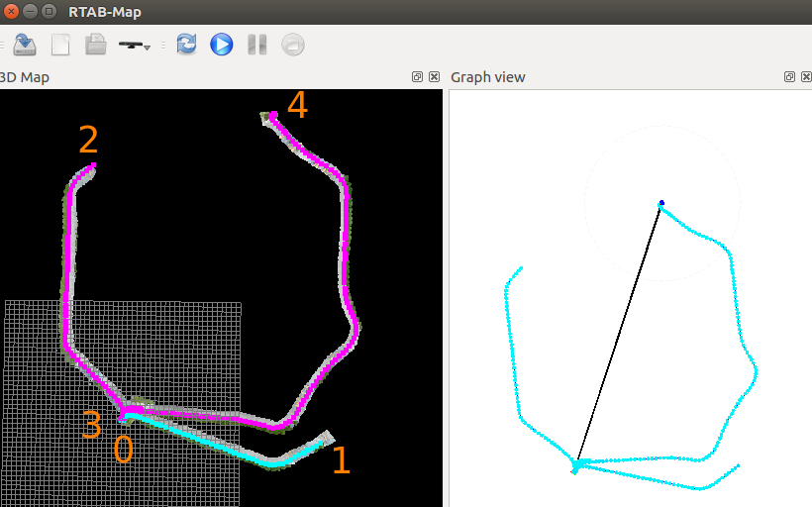Click the stop button in toolbar
The height and width of the screenshot is (507, 812).
pos(292,45)
